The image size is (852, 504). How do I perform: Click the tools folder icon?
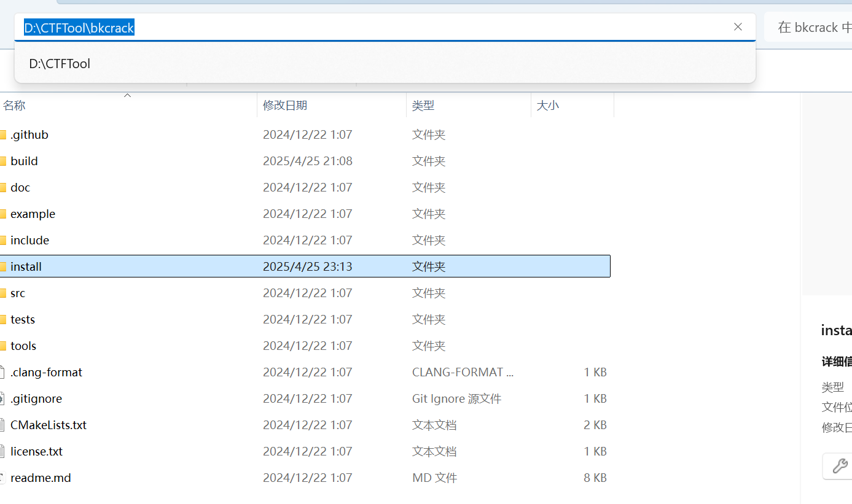[x=6, y=346]
